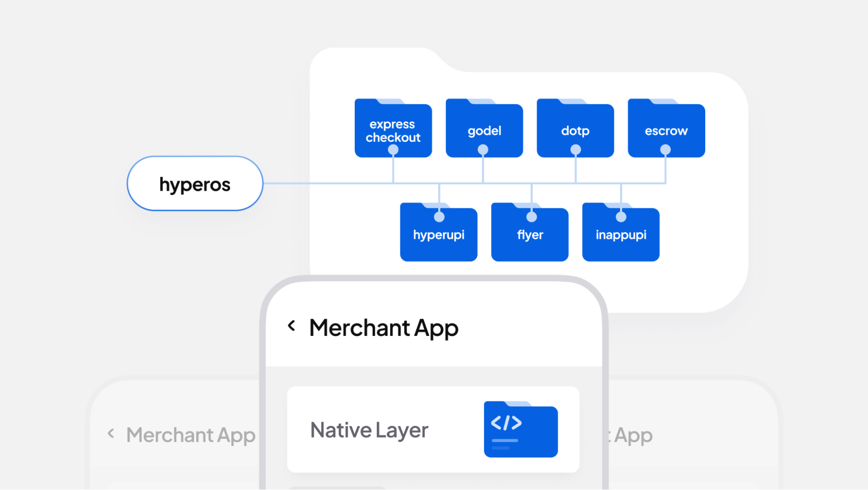Click the partially hidden App title on right
The height and width of the screenshot is (490, 868).
pos(632,435)
